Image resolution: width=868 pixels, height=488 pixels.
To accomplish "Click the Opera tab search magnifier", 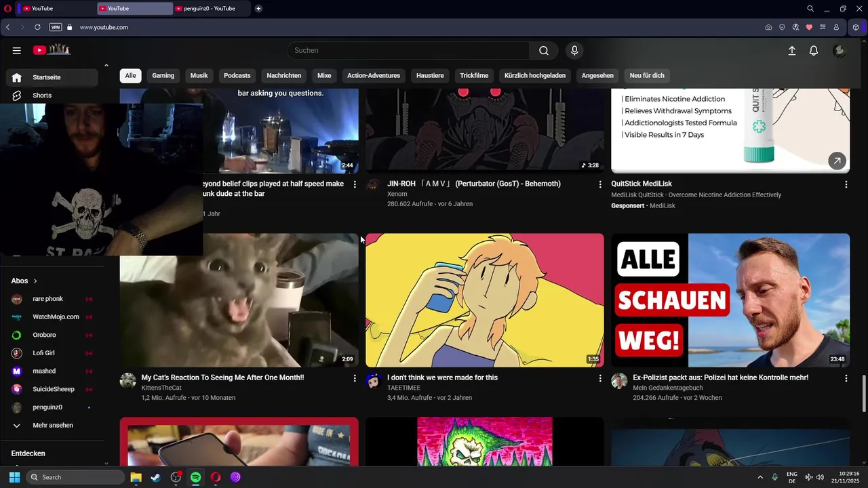I will coord(810,9).
